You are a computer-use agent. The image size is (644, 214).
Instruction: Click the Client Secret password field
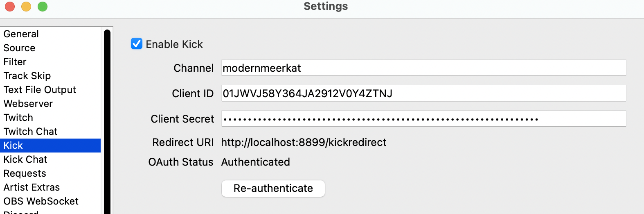pos(423,119)
